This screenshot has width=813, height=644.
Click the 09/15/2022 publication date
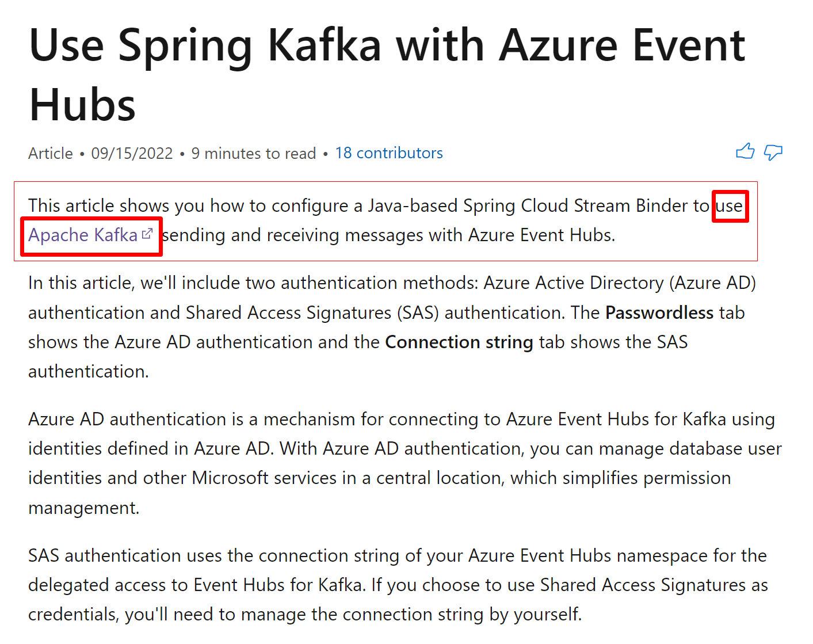click(132, 153)
